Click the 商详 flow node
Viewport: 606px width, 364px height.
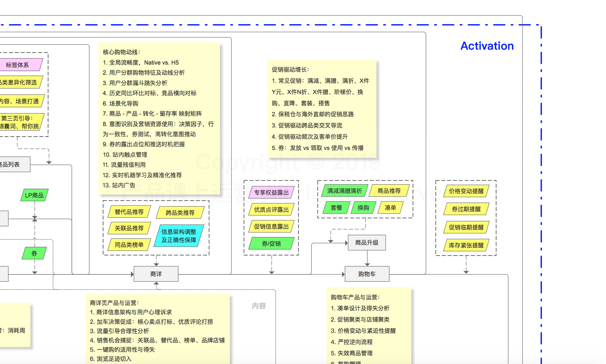(156, 274)
